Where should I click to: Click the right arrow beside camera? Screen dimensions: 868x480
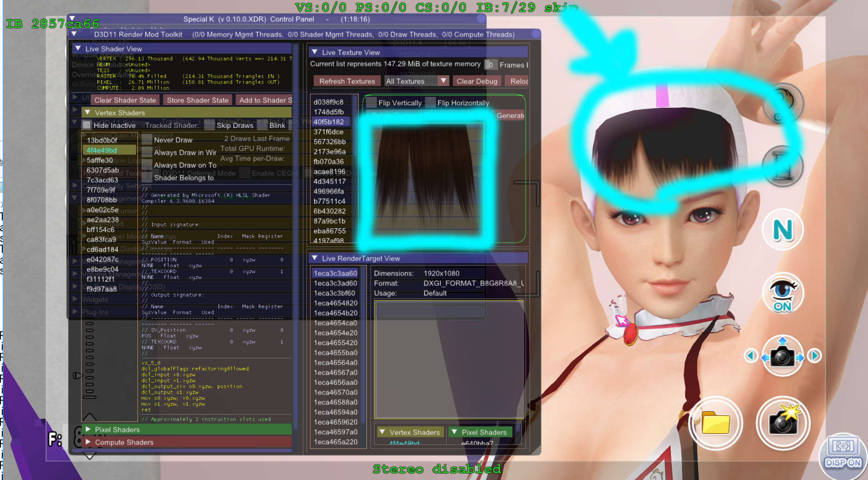pos(815,356)
